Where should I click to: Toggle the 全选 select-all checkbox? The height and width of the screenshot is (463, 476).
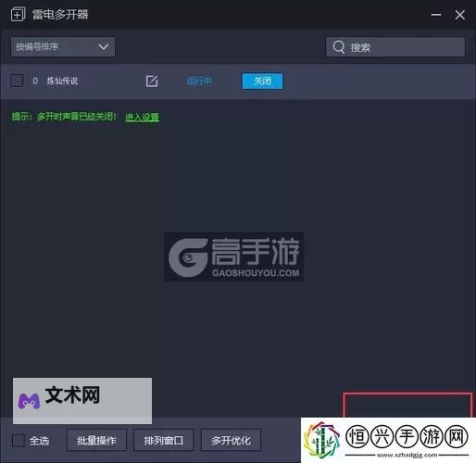tap(19, 441)
